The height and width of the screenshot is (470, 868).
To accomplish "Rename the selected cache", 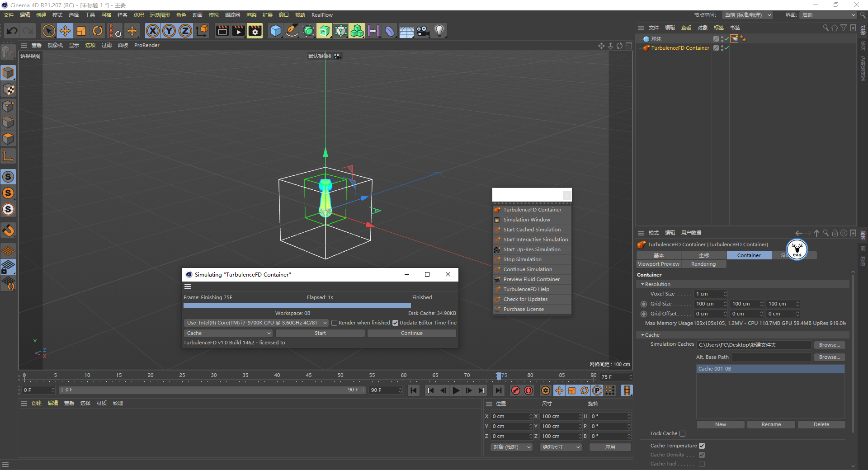I will point(771,424).
